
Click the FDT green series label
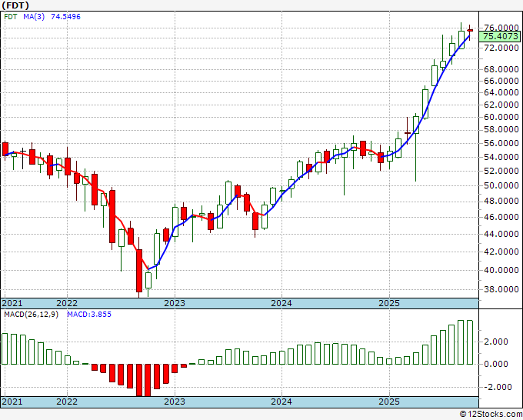click(11, 16)
